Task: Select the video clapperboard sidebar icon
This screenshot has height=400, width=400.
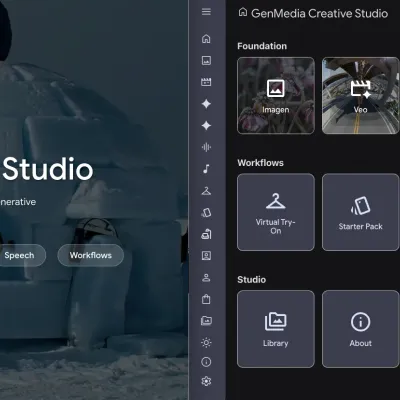Action: pyautogui.click(x=206, y=82)
